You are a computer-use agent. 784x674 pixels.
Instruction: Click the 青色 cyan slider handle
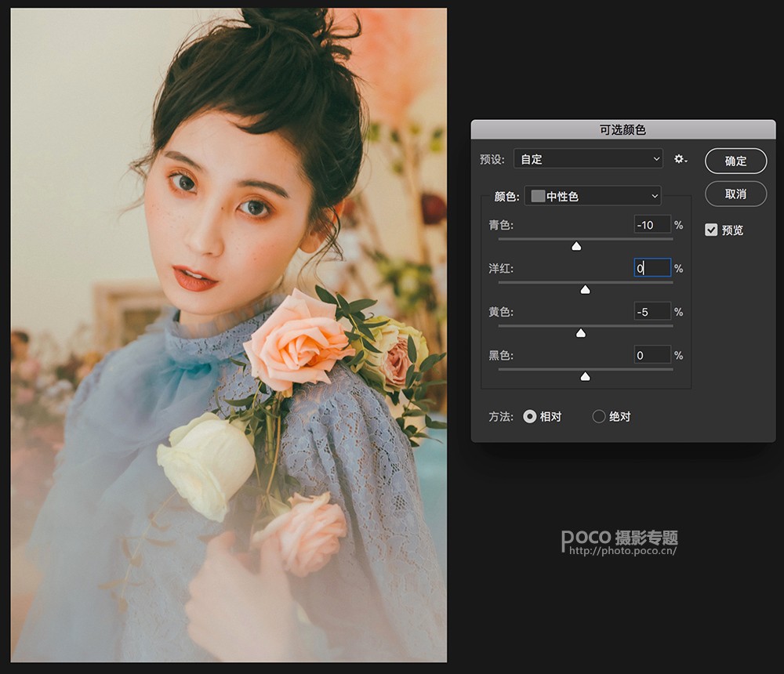click(576, 246)
